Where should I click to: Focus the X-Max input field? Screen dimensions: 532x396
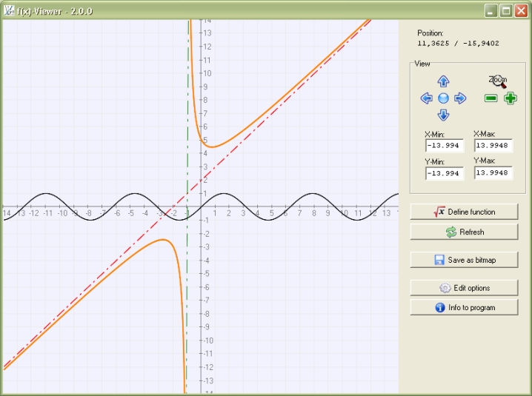[x=493, y=146]
